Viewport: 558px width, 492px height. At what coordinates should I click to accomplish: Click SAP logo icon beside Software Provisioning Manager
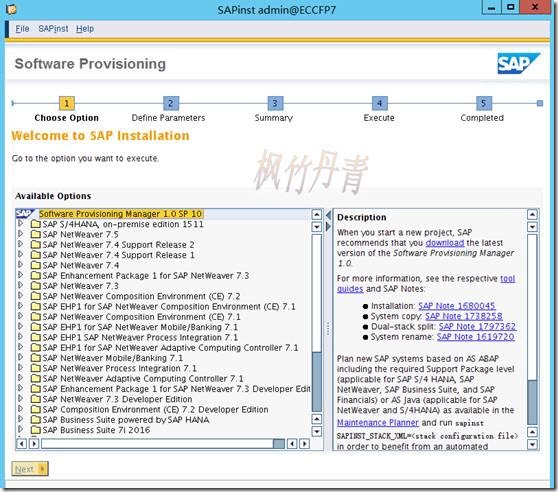(x=25, y=214)
